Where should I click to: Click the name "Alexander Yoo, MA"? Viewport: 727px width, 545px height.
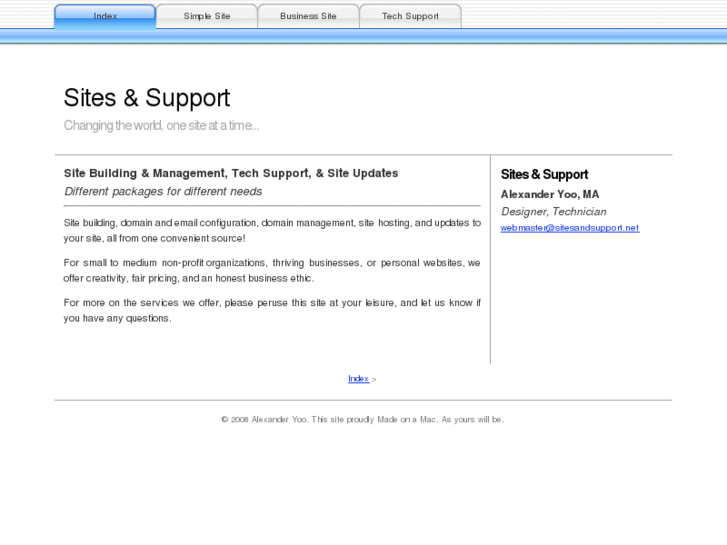coord(550,194)
